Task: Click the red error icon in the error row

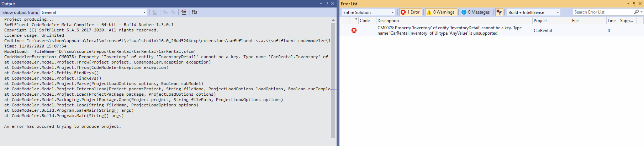Action: pos(354,30)
